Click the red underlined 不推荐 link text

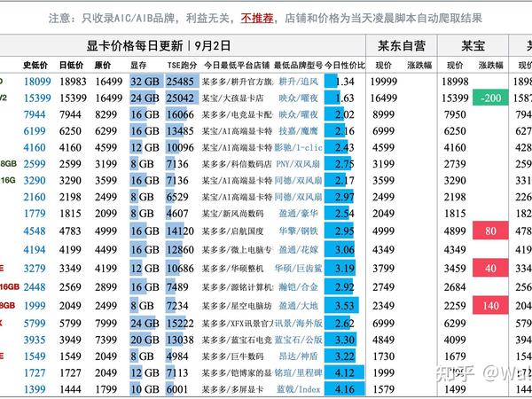257,18
